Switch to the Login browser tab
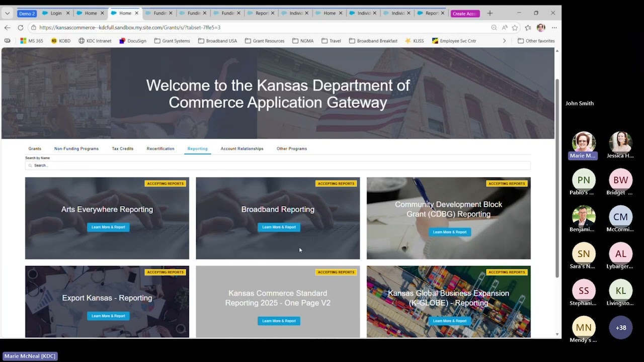The image size is (644, 362). point(56,13)
